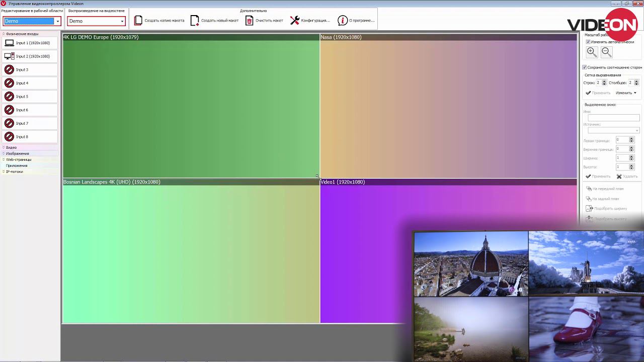Select the Приложения category
Image resolution: width=644 pixels, height=362 pixels.
click(17, 166)
